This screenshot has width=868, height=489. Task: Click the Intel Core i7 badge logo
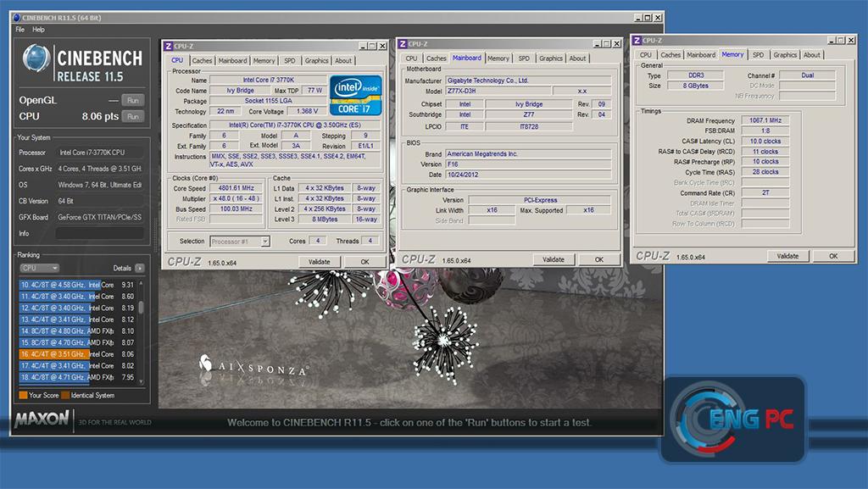[x=356, y=96]
